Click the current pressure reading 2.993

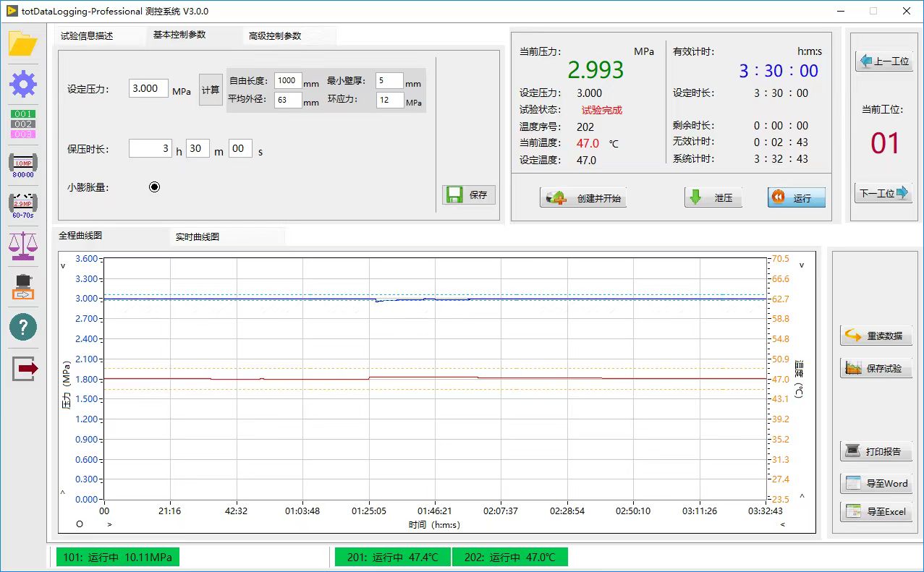click(x=595, y=69)
